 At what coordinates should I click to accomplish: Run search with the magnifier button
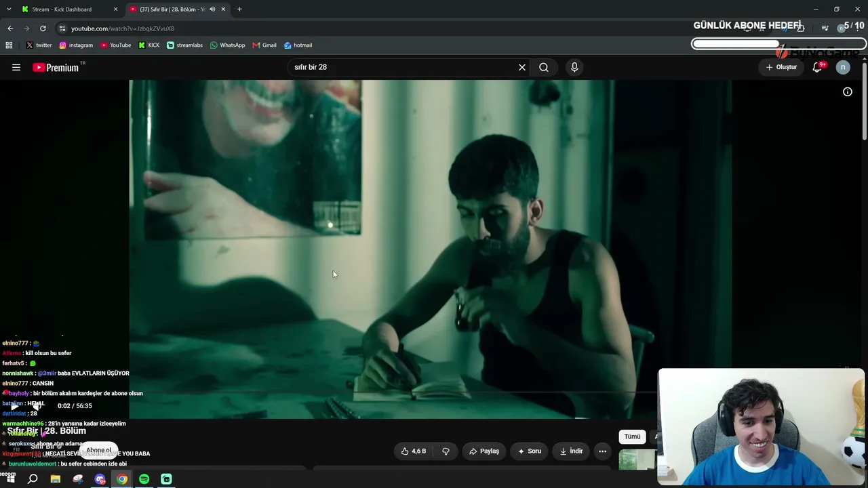(544, 67)
